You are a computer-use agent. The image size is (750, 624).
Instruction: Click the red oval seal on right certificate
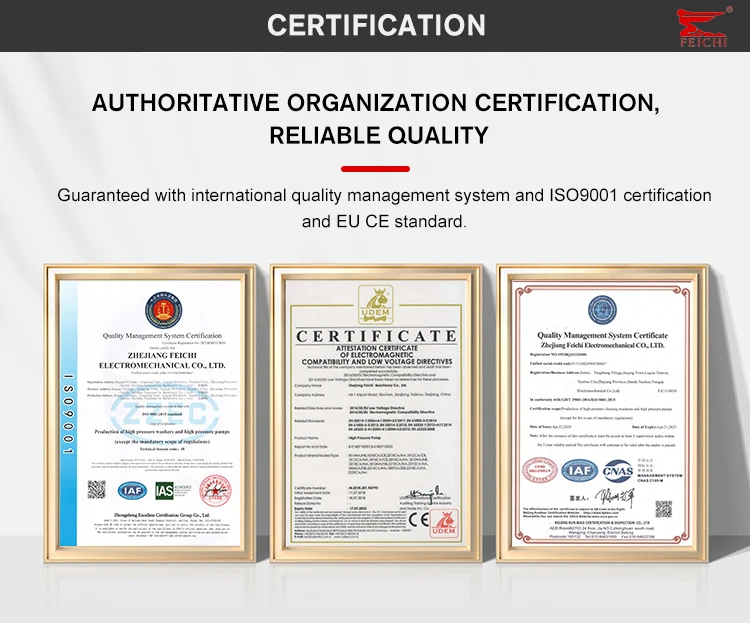coord(540,471)
